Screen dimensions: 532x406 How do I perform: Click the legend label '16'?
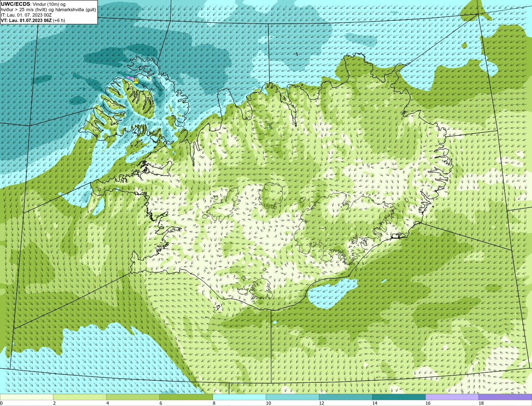(x=428, y=403)
